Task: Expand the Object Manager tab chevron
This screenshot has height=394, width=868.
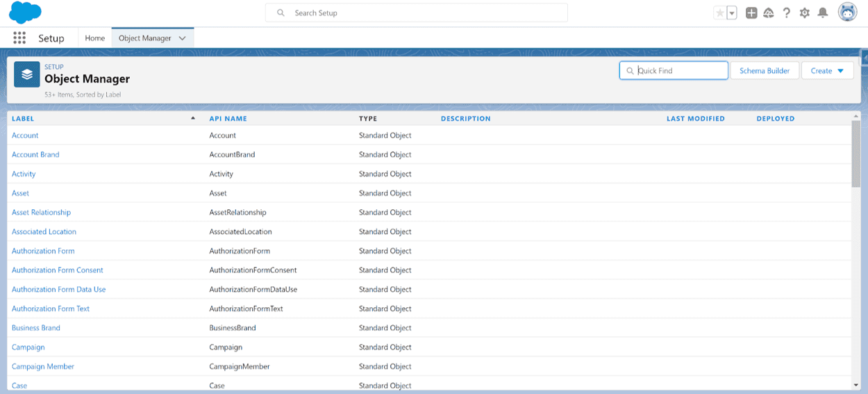Action: (x=183, y=38)
